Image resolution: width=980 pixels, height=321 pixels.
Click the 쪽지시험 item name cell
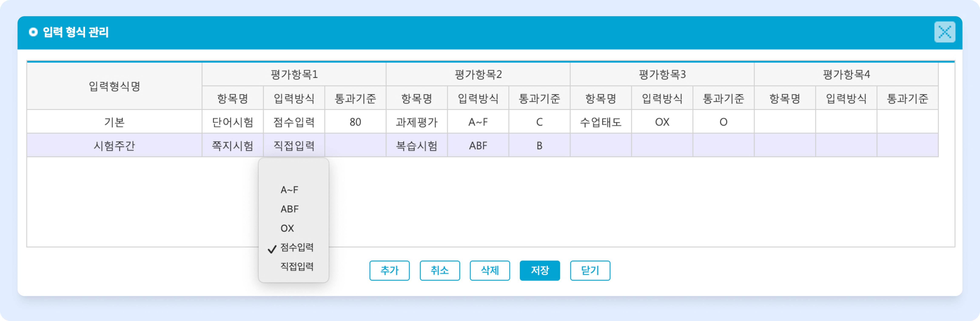click(232, 145)
